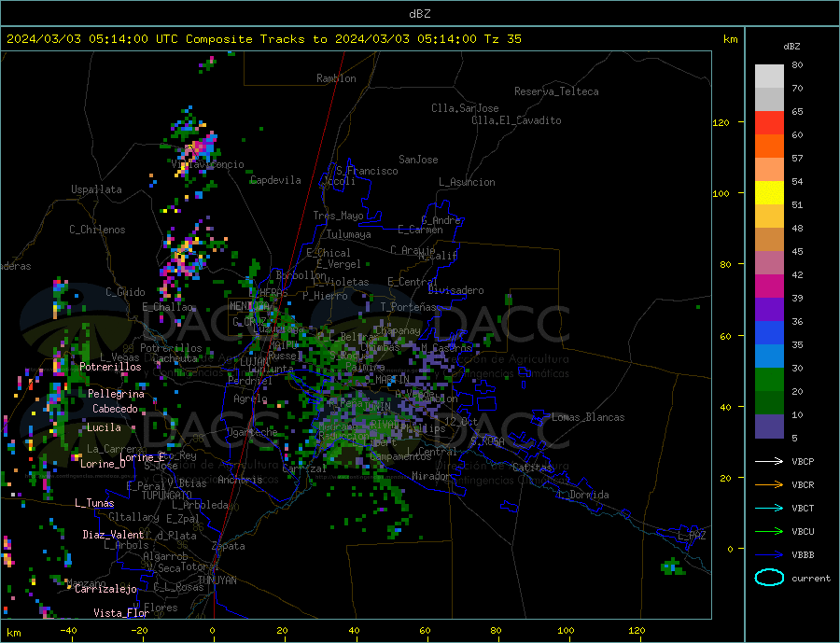The height and width of the screenshot is (643, 840).
Task: Click the T_Porteñas label
Action: tap(408, 307)
